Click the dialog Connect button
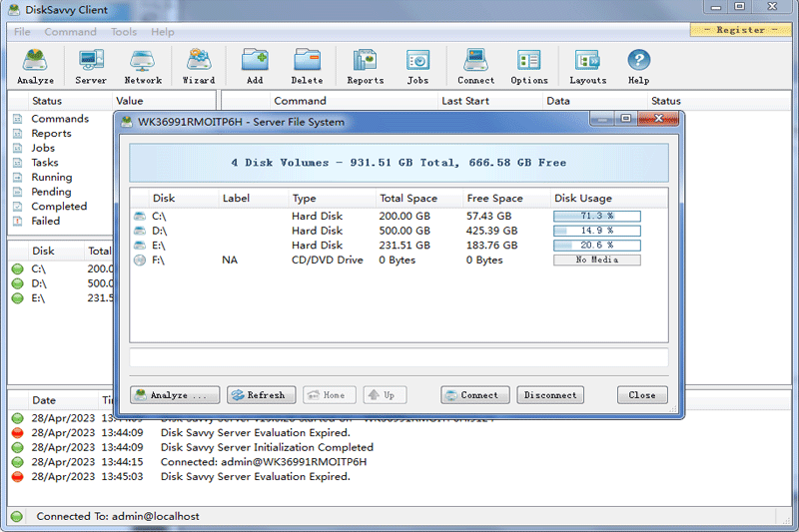This screenshot has width=799, height=532. coord(475,395)
